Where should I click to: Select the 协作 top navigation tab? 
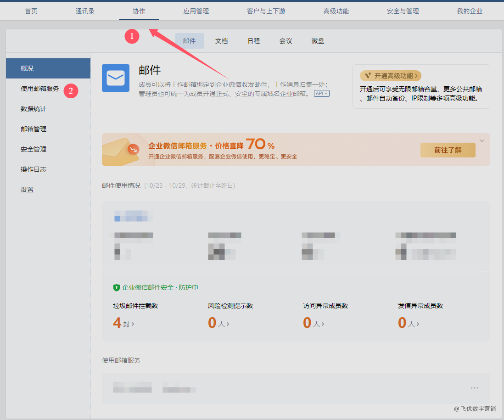coord(139,11)
